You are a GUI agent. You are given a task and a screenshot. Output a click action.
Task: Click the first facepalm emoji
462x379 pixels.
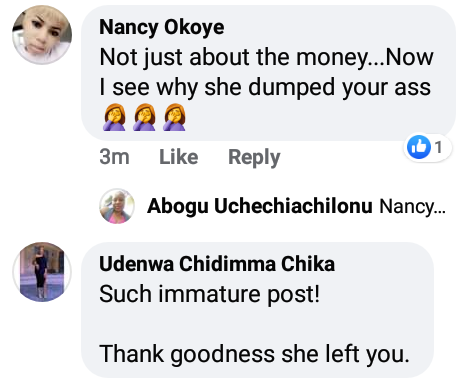pos(114,117)
